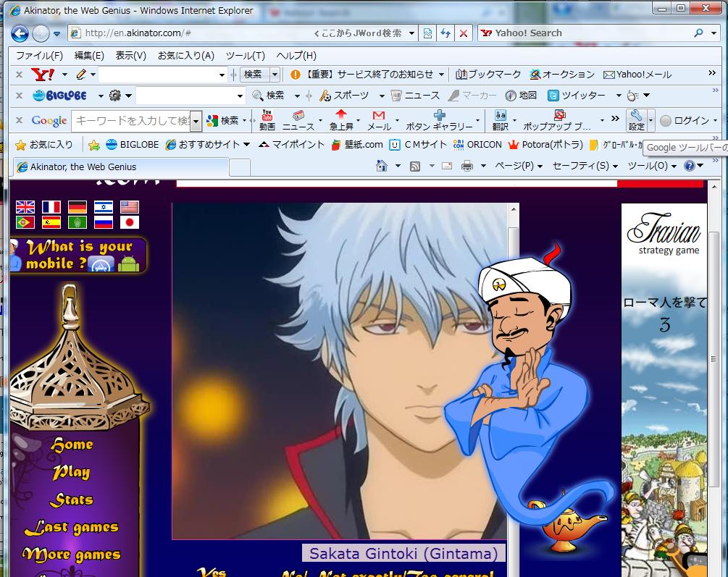The width and height of the screenshot is (728, 577).
Task: Open the ファイル(F) menu
Action: pos(39,56)
